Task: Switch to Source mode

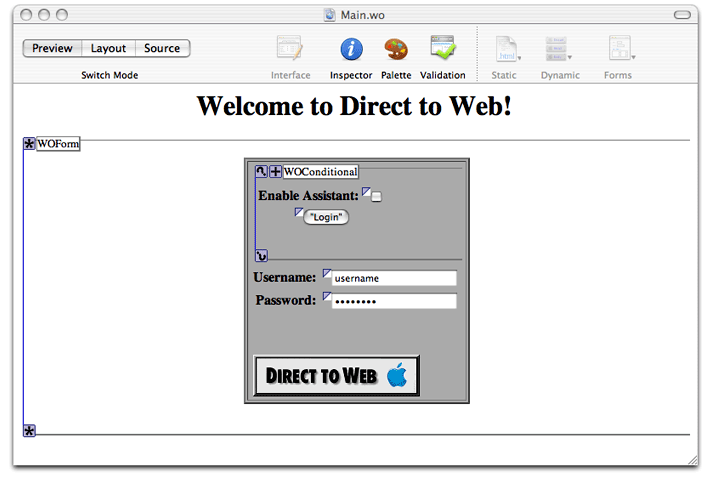Action: click(x=162, y=48)
